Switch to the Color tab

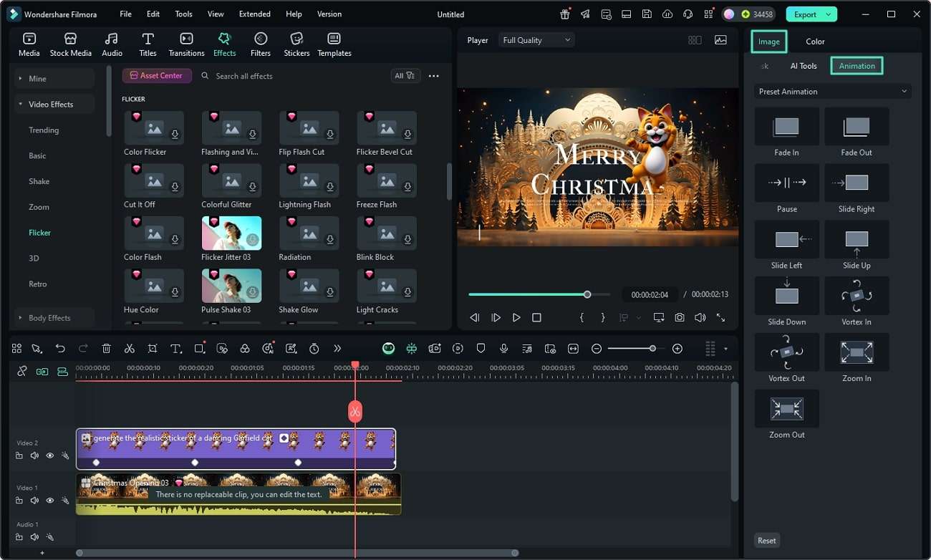coord(815,42)
